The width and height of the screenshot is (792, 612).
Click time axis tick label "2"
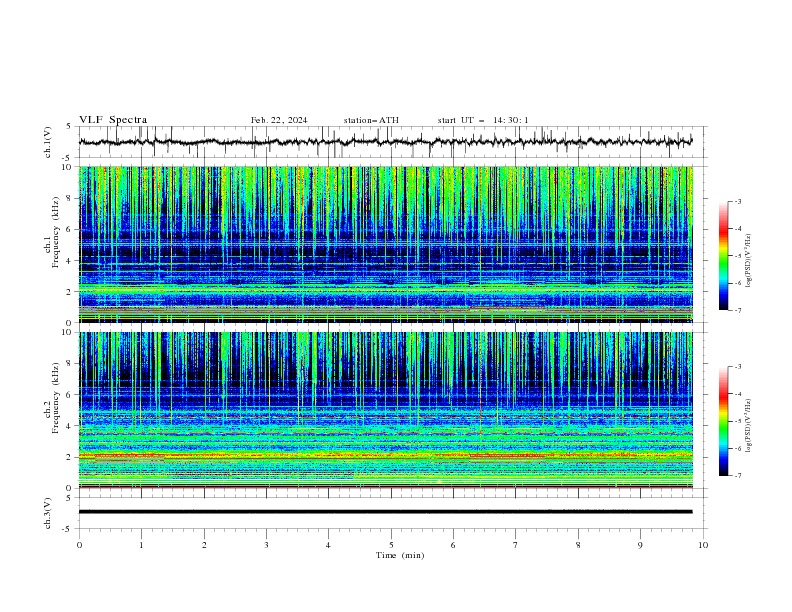[204, 545]
